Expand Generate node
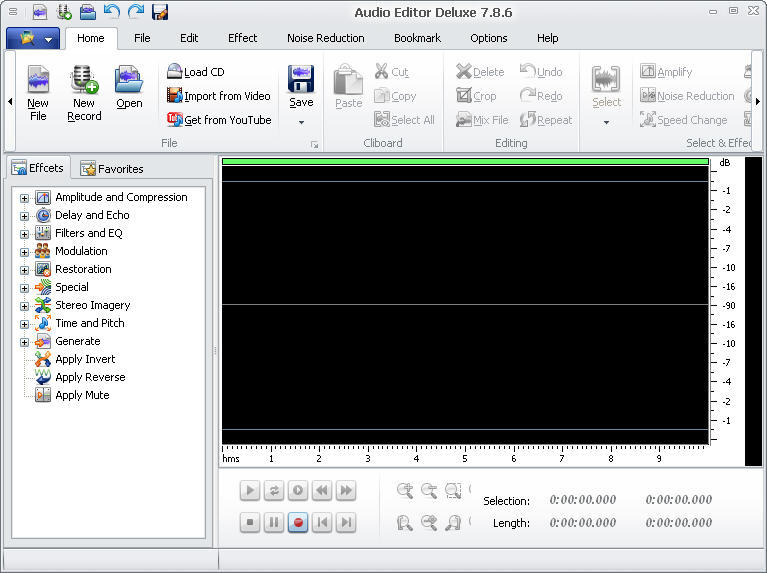 (x=24, y=343)
